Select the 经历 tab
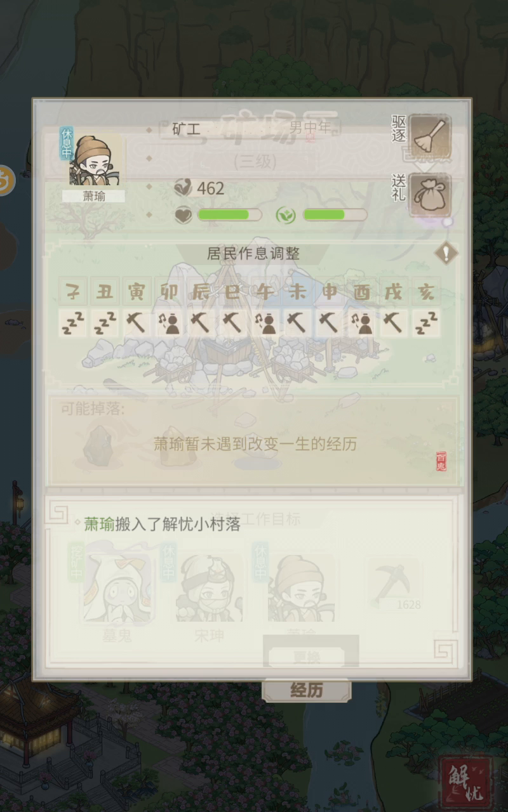Viewport: 508px width, 812px height. click(306, 691)
